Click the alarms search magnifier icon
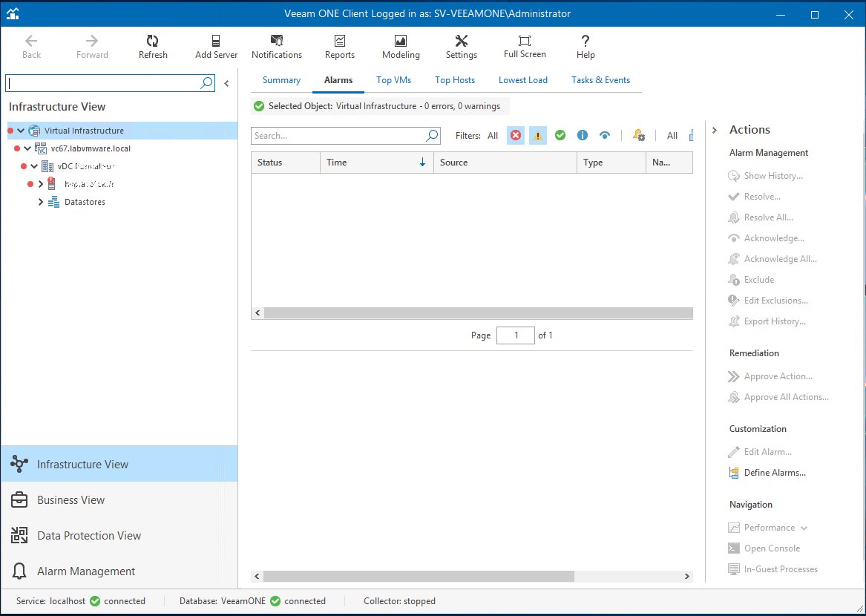The height and width of the screenshot is (616, 866). point(433,135)
